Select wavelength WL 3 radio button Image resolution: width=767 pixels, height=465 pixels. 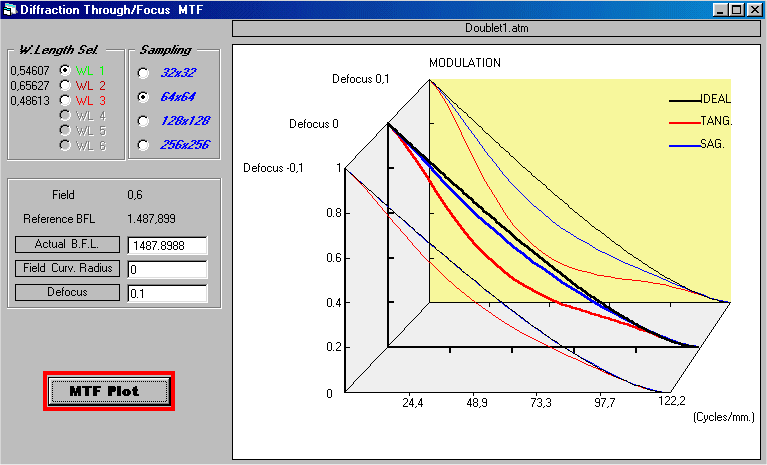coord(65,101)
